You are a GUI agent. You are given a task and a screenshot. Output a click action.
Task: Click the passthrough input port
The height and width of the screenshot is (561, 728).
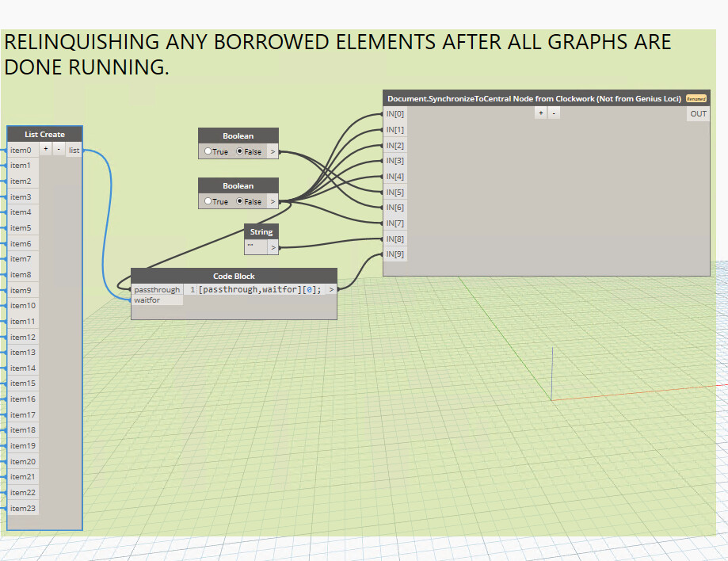tap(157, 289)
